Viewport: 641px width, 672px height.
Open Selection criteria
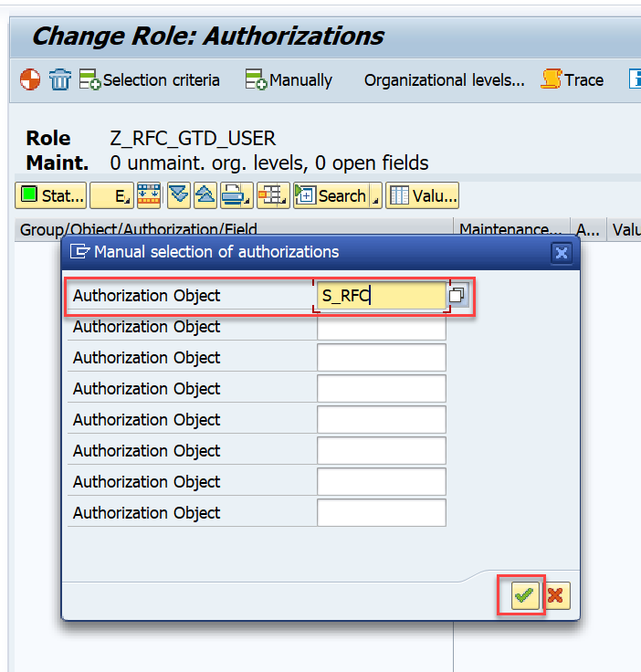(150, 80)
